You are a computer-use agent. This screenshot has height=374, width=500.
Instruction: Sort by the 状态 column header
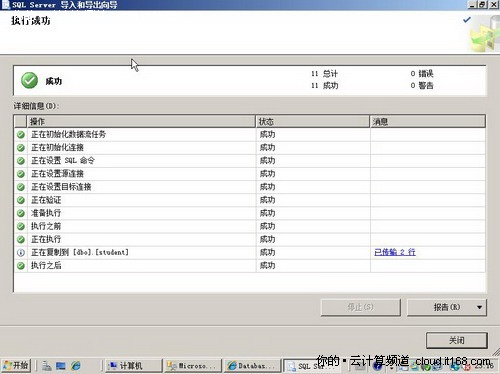point(313,121)
